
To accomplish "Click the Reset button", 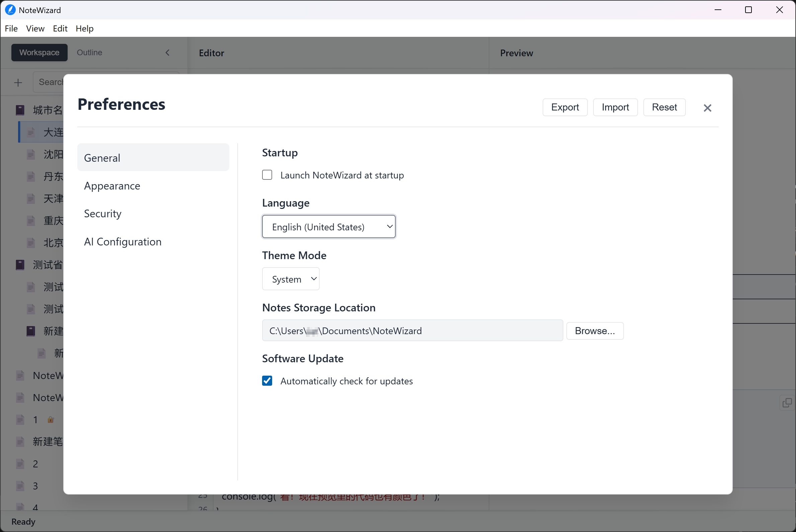I will [x=664, y=107].
